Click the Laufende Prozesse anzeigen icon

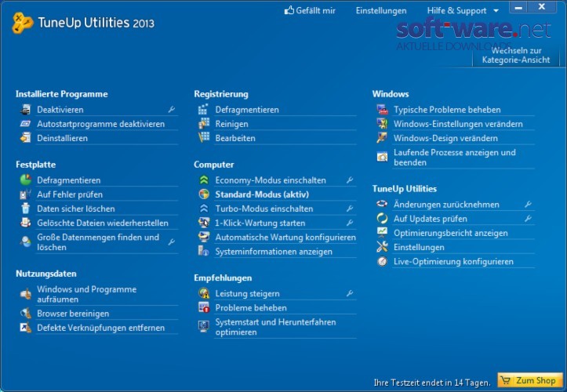pos(382,157)
